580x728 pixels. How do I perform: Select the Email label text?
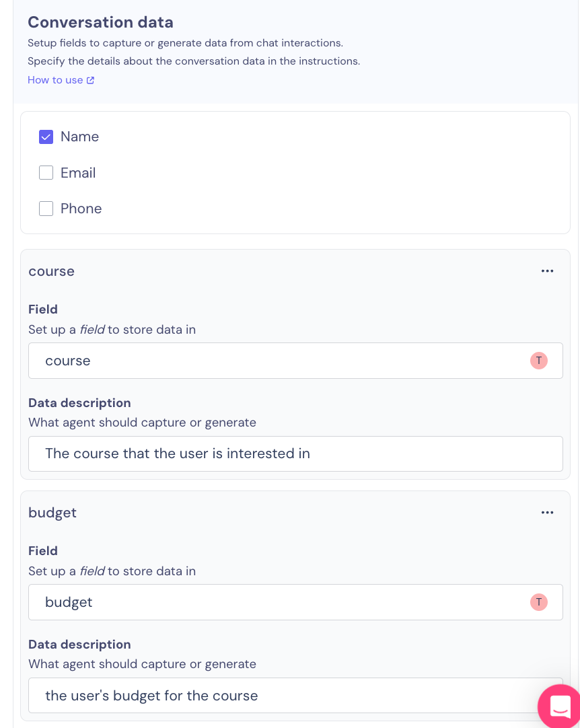click(78, 173)
